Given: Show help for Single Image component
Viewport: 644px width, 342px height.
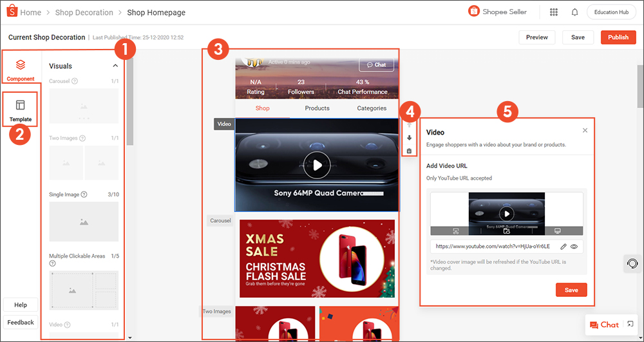Looking at the screenshot, I should [x=84, y=195].
